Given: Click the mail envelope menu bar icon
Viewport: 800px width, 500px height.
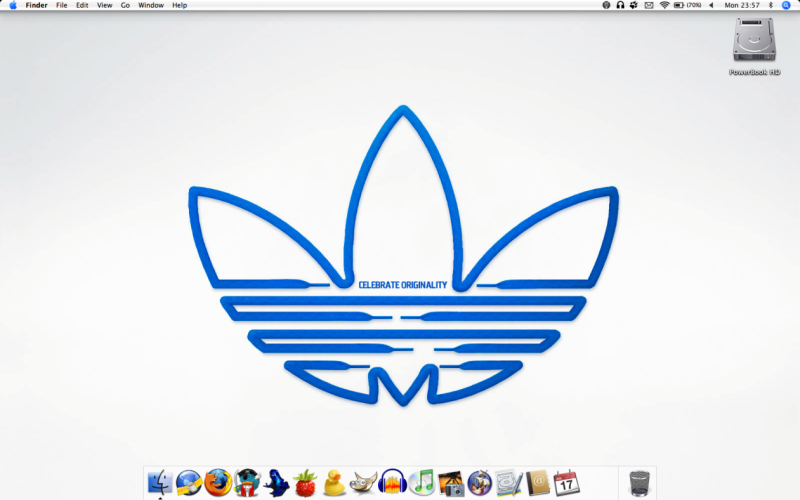Looking at the screenshot, I should (x=648, y=5).
